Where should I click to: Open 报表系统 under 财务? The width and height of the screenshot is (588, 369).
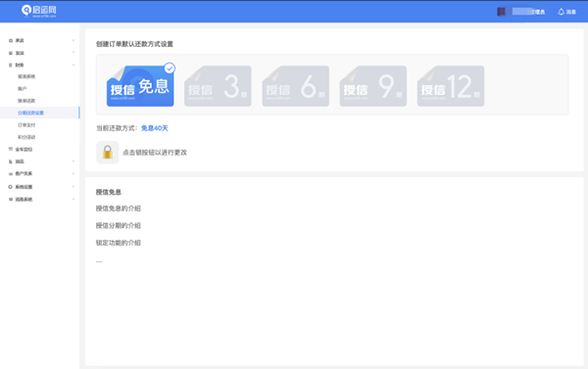[x=26, y=76]
